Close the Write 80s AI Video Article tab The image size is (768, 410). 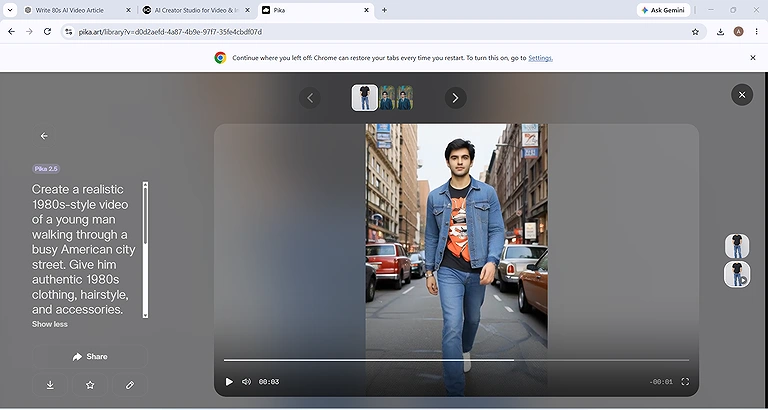pyautogui.click(x=128, y=10)
